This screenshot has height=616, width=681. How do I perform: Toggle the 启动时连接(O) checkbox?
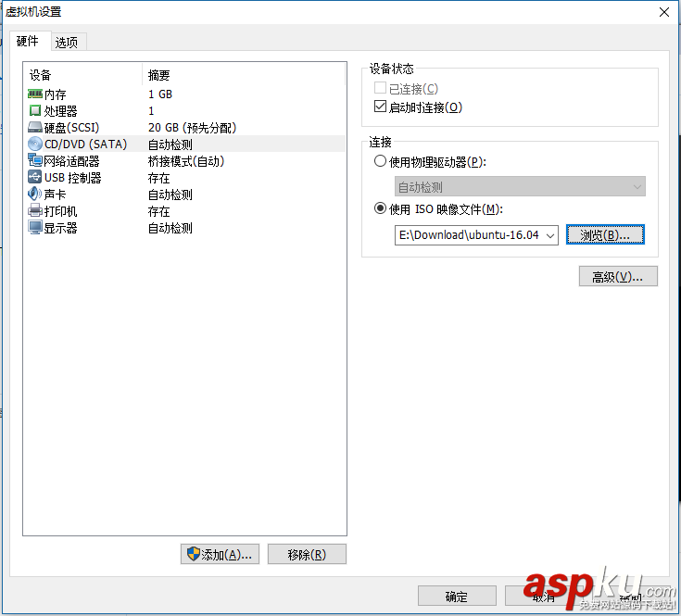tap(380, 107)
